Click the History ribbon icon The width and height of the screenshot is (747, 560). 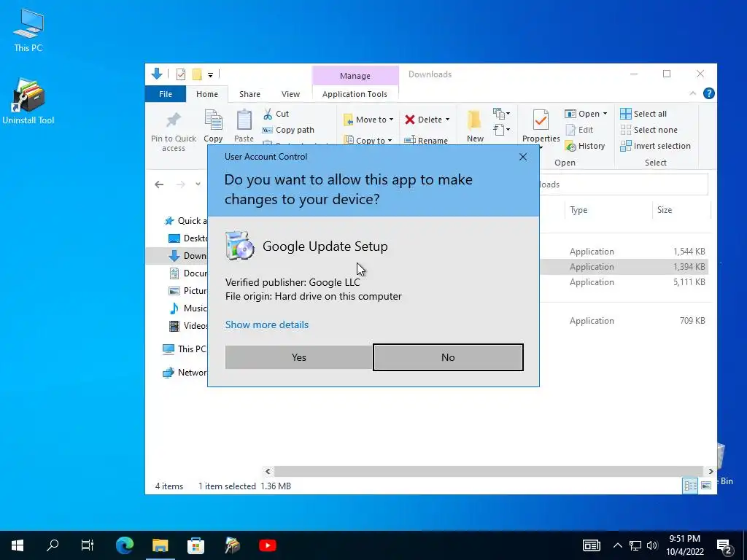[570, 146]
